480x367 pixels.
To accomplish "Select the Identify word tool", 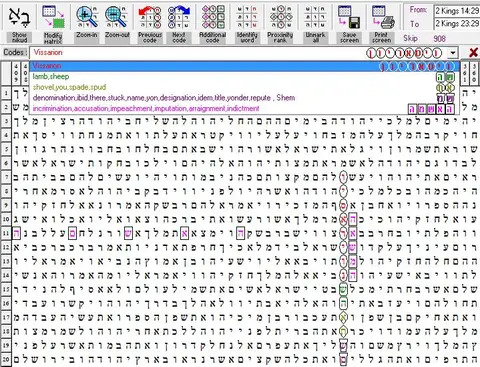I will click(x=247, y=17).
